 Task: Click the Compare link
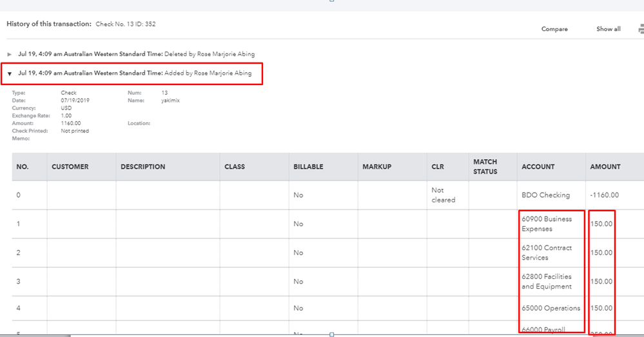[x=554, y=29]
